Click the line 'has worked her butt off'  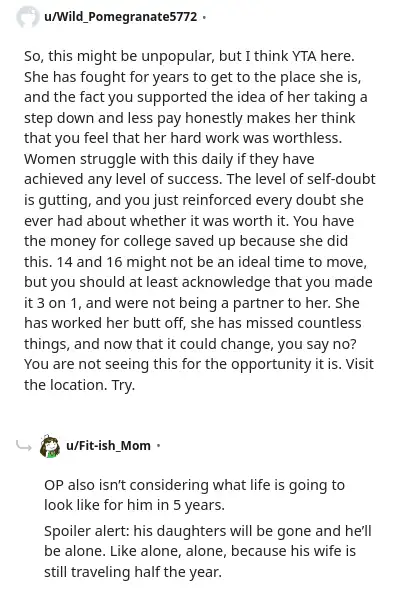(x=193, y=323)
